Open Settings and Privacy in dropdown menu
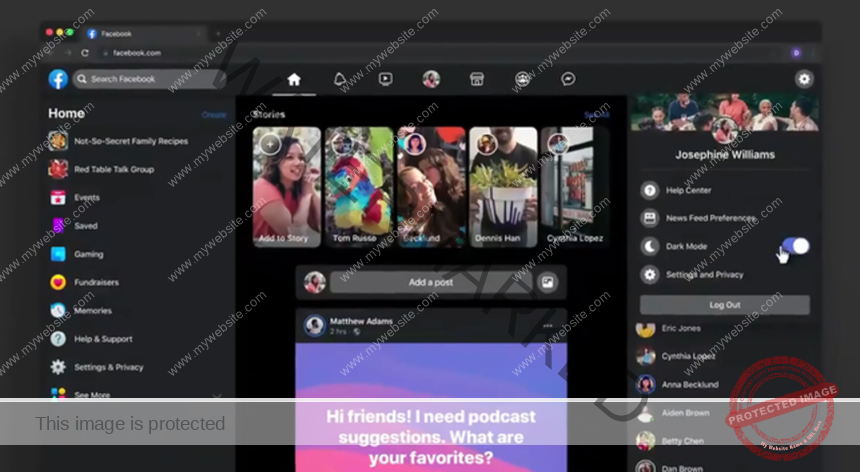The width and height of the screenshot is (860, 472). point(704,275)
